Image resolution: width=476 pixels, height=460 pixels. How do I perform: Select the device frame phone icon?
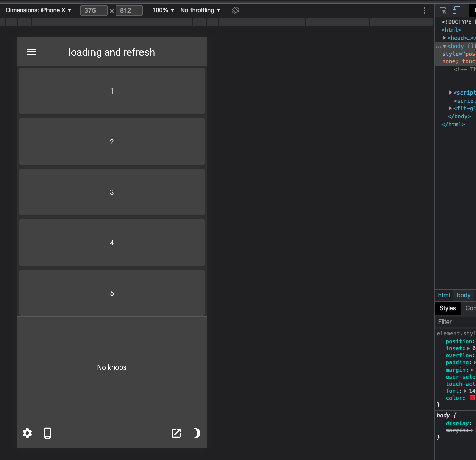47,433
